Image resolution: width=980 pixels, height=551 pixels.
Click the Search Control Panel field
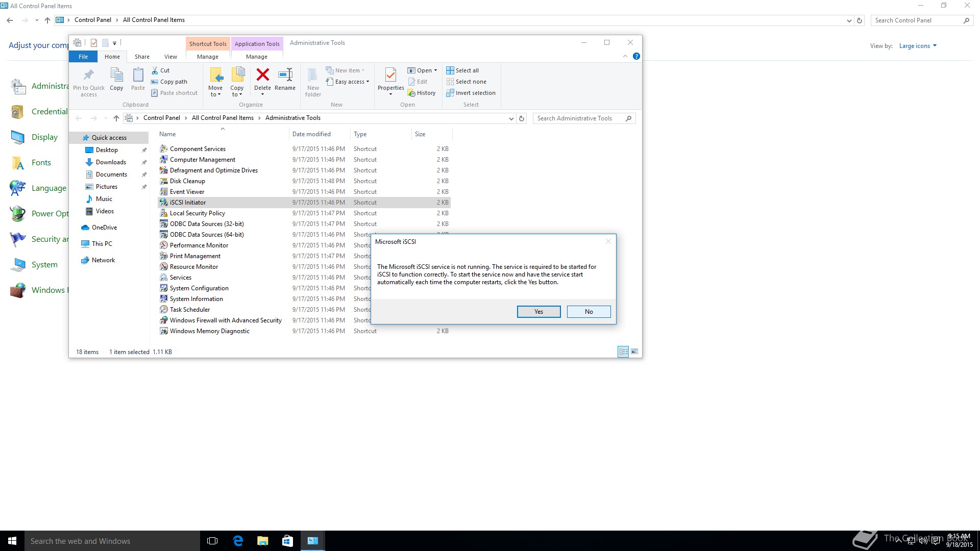click(x=922, y=20)
